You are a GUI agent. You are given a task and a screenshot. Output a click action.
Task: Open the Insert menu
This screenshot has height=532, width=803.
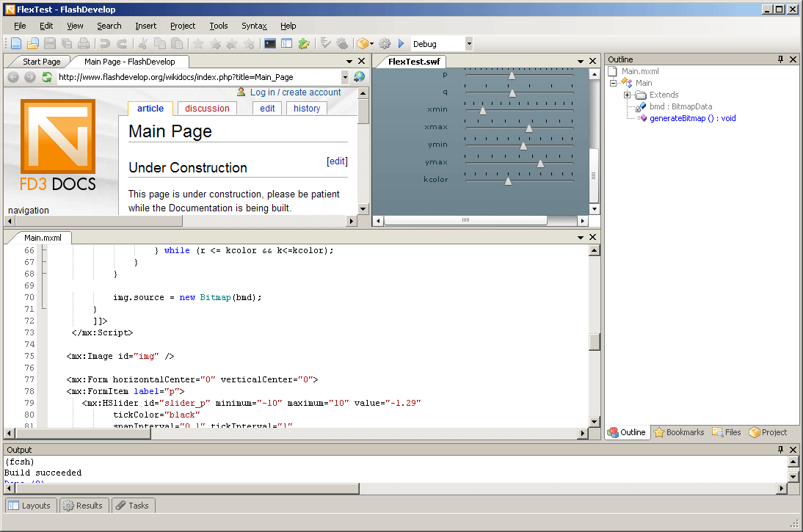[146, 26]
